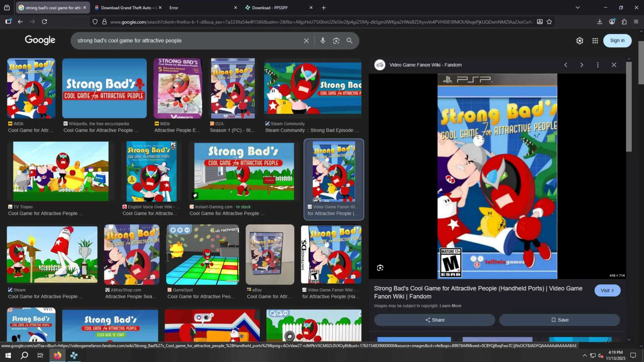Click the Save button in preview
This screenshot has height=362, width=644.
tap(559, 320)
